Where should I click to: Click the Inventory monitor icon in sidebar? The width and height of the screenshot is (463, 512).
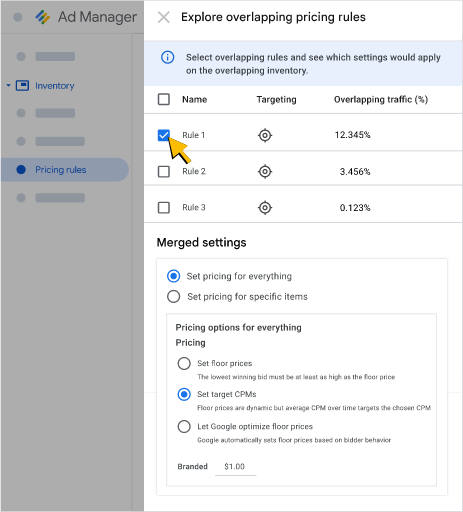coord(22,86)
